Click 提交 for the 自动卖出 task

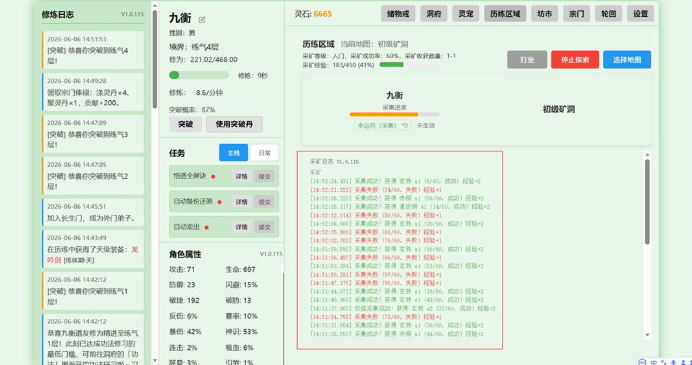tap(264, 227)
